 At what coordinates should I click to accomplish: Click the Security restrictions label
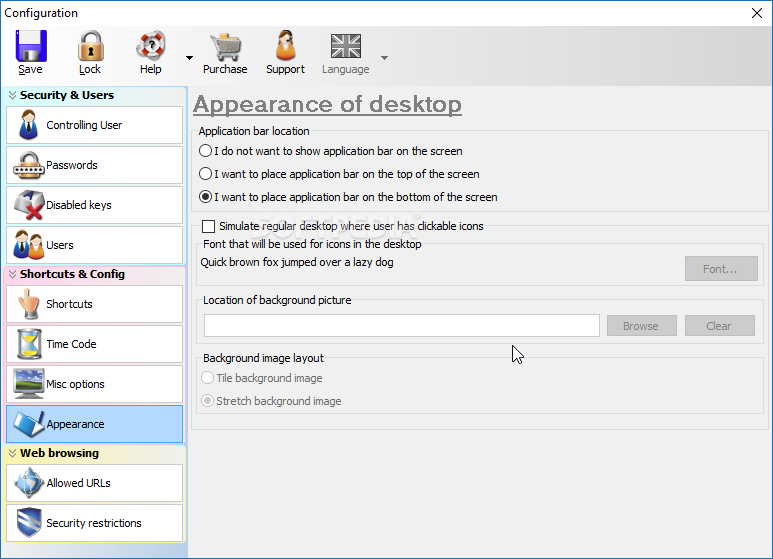point(94,523)
